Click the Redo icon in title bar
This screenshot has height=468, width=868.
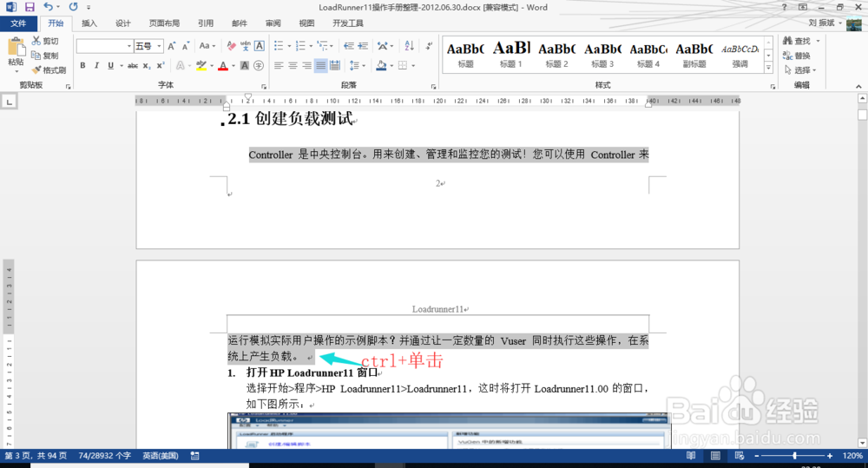(73, 7)
